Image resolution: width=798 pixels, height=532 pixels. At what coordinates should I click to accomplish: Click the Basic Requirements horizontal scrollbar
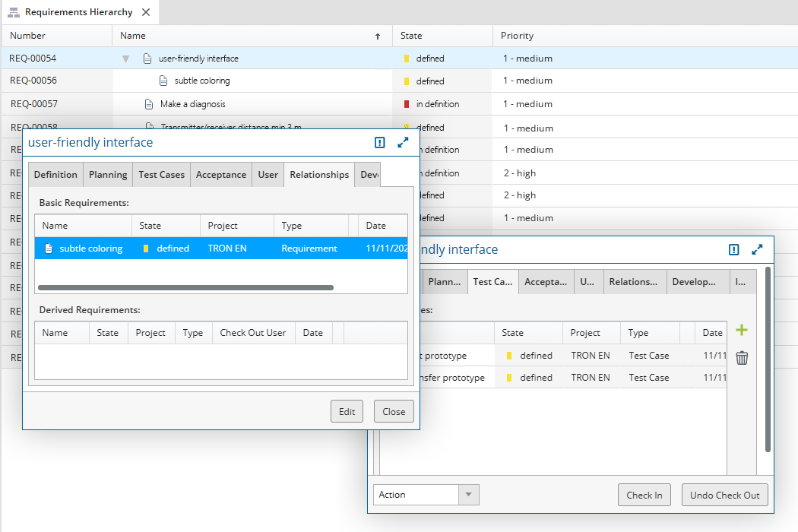185,288
